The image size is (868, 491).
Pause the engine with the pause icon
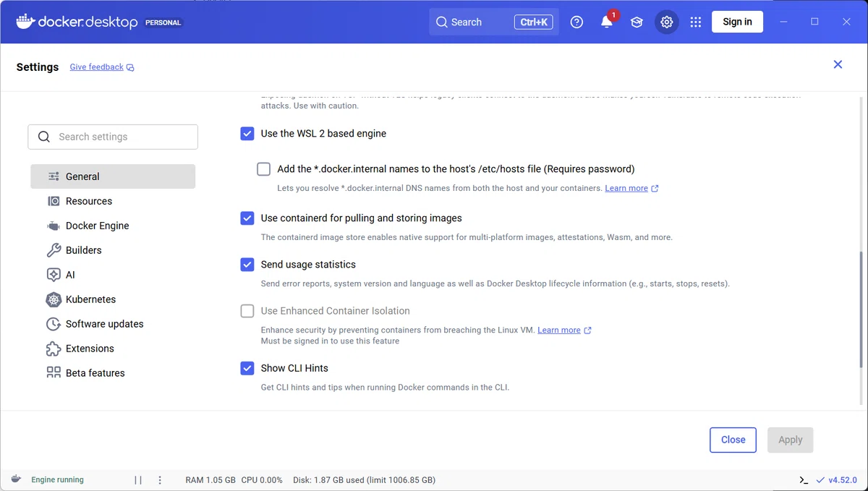(x=138, y=479)
